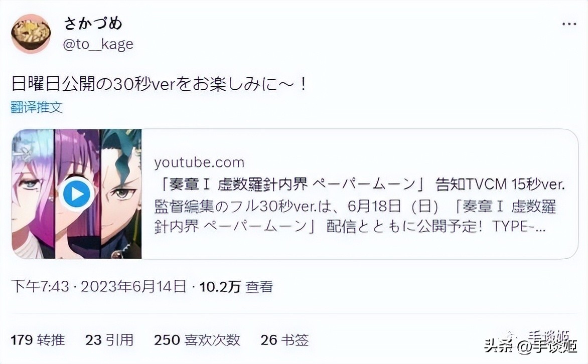
Task: View the 179 转推 retweets list
Action: (x=38, y=340)
